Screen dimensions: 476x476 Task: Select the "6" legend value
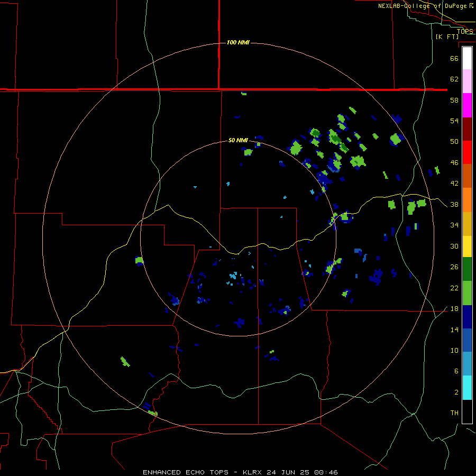(456, 371)
